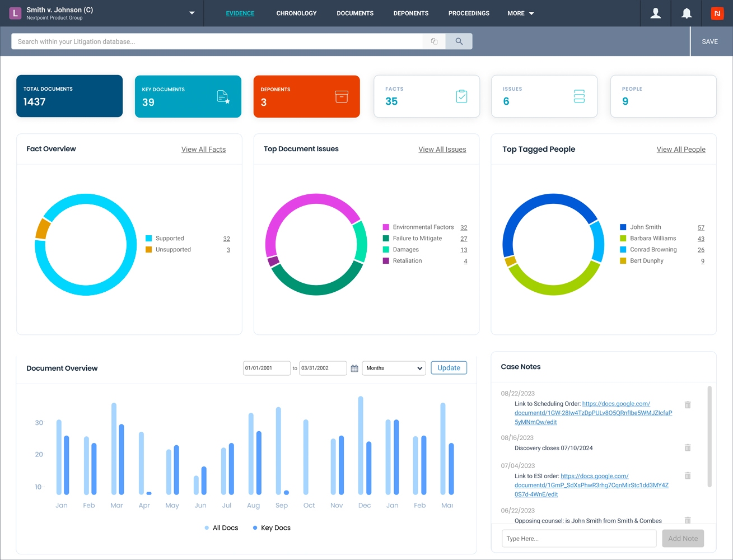
Task: Click the copy icon beside the search bar
Action: click(433, 41)
